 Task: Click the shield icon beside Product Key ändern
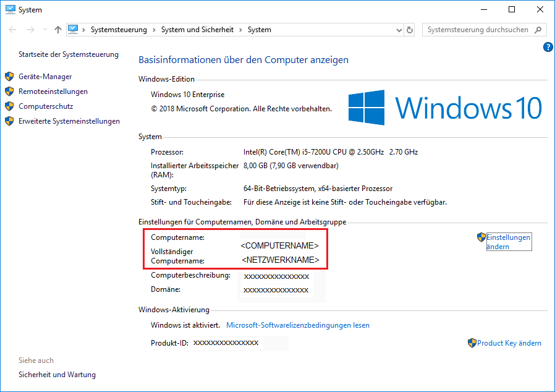pyautogui.click(x=472, y=343)
